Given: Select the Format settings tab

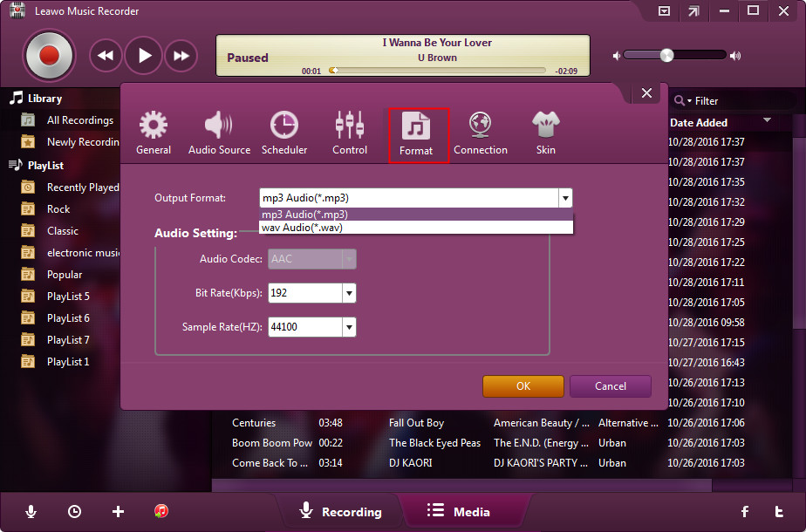Looking at the screenshot, I should click(419, 136).
